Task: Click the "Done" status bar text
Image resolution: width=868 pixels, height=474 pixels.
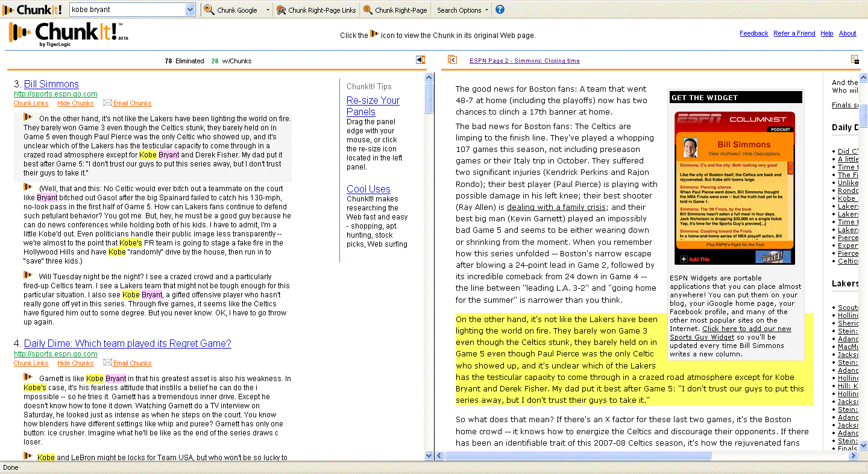Action: tap(11, 467)
